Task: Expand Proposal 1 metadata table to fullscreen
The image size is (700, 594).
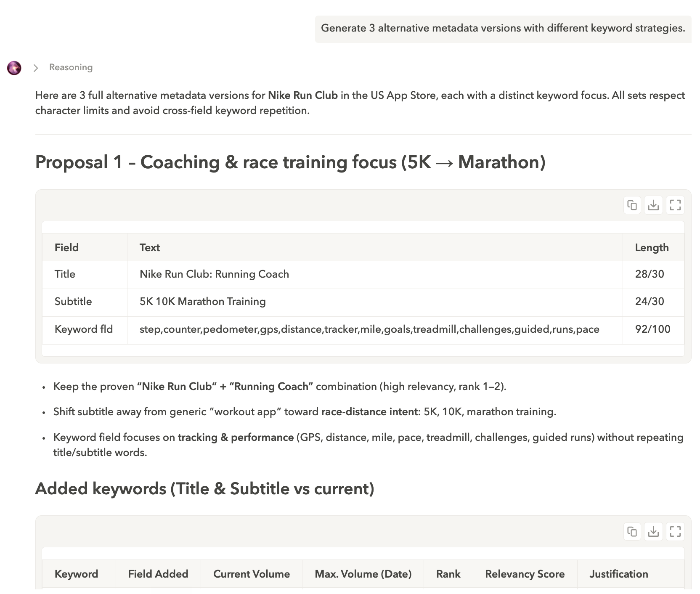Action: [x=675, y=205]
